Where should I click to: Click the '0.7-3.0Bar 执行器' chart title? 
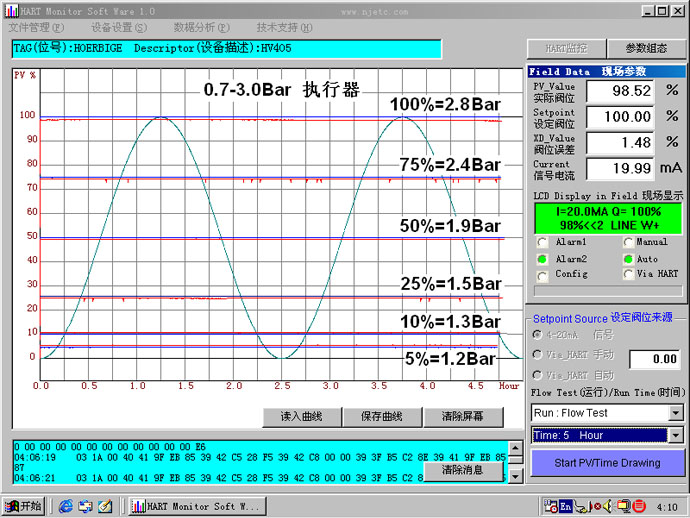(282, 90)
